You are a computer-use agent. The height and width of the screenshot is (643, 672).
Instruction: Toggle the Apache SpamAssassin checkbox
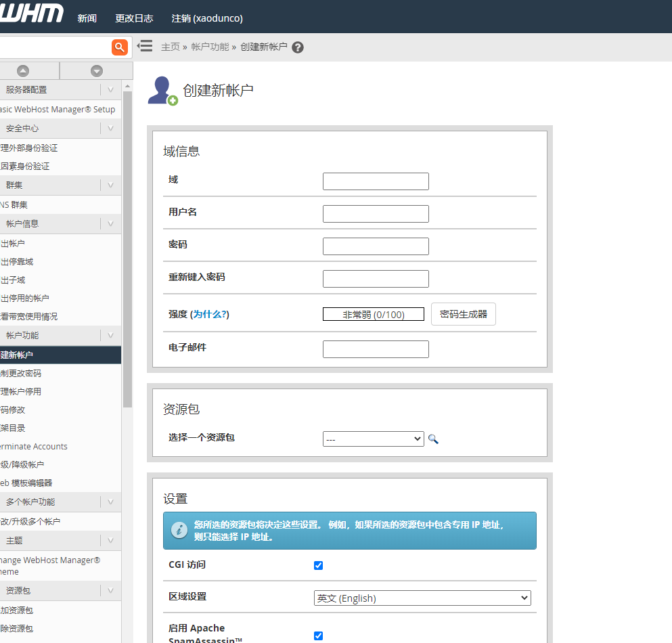click(x=319, y=636)
